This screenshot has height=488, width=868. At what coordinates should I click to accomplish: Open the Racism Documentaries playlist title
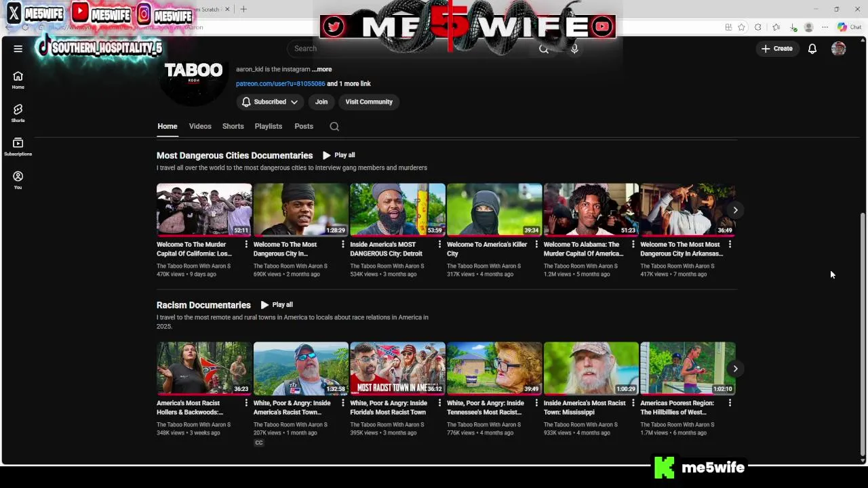coord(203,305)
